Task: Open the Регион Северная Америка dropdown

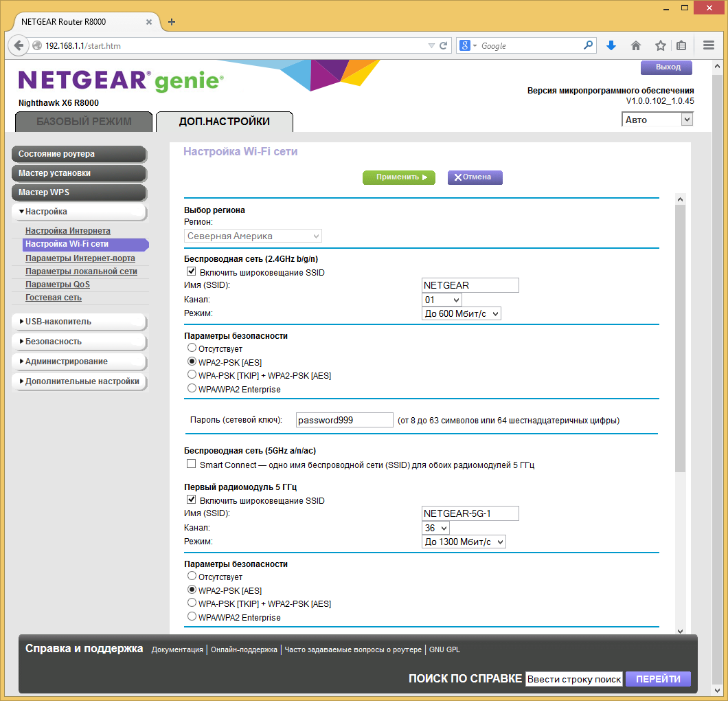Action: pos(253,236)
